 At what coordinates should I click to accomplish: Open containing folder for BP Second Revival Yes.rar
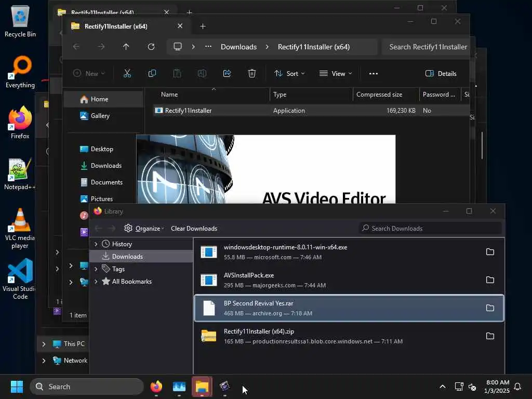pos(490,308)
